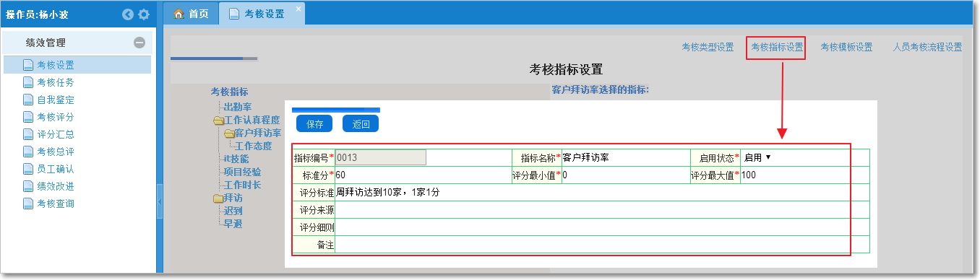The width and height of the screenshot is (980, 280).
Task: Go to 考核模板设置 link
Action: (x=846, y=48)
